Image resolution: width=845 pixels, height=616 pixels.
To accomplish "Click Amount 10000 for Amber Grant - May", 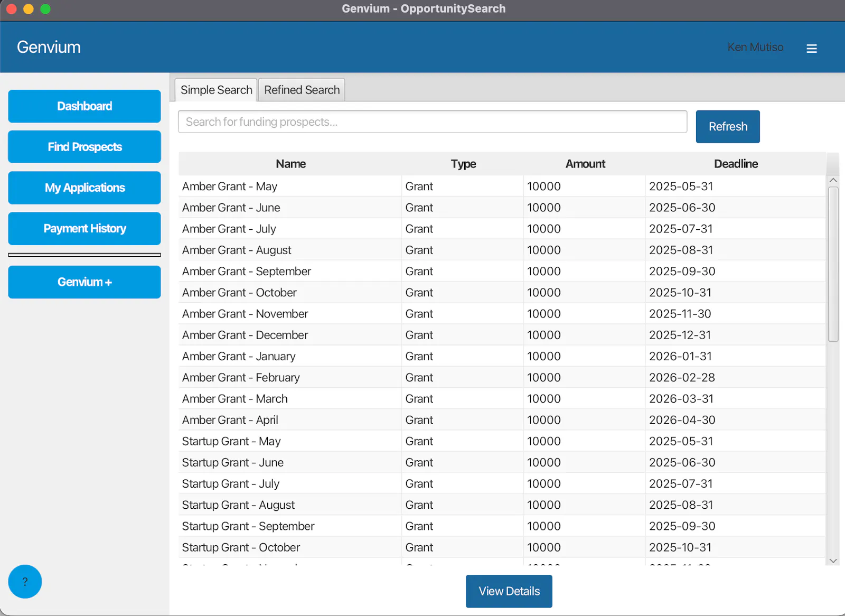I will (585, 186).
